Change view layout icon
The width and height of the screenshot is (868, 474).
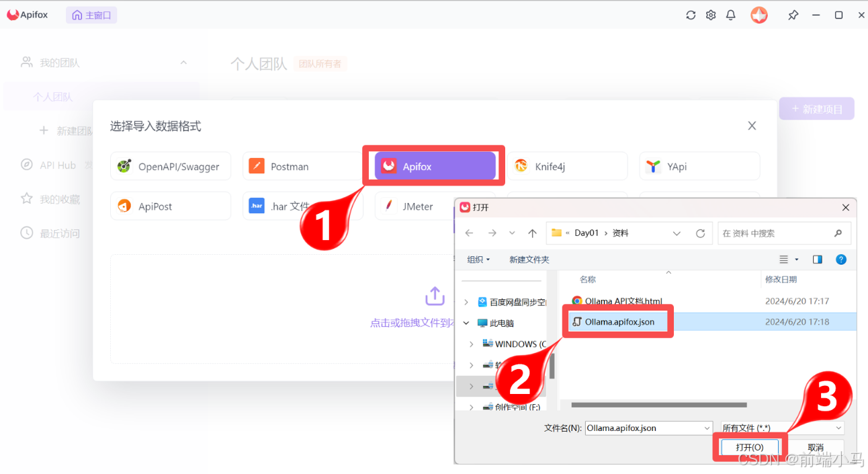coord(783,260)
